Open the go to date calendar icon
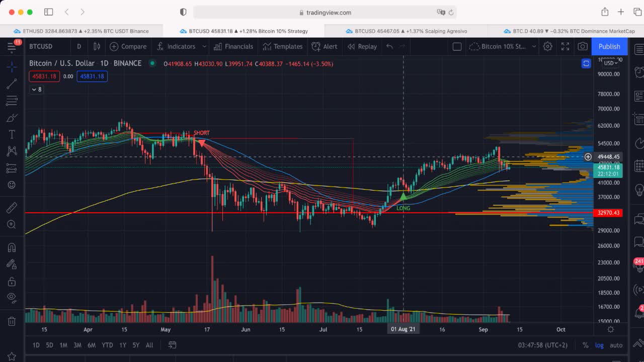Viewport: 644px width, 362px height. tap(172, 345)
